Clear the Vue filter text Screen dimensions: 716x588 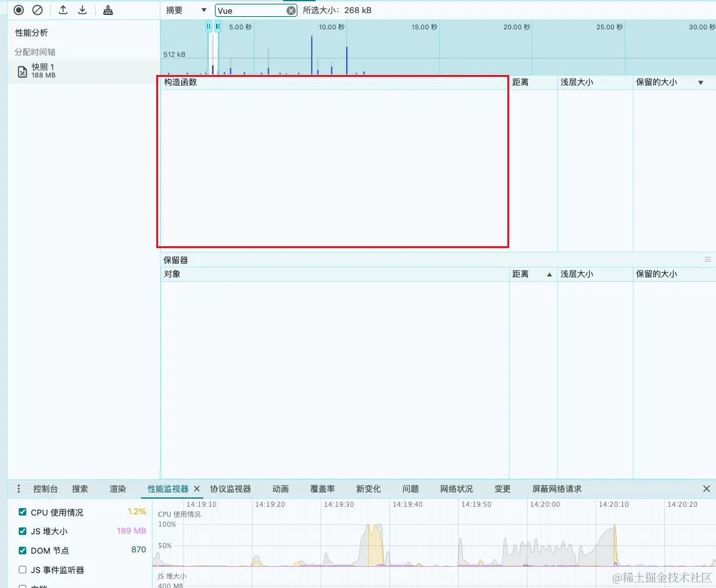[291, 11]
